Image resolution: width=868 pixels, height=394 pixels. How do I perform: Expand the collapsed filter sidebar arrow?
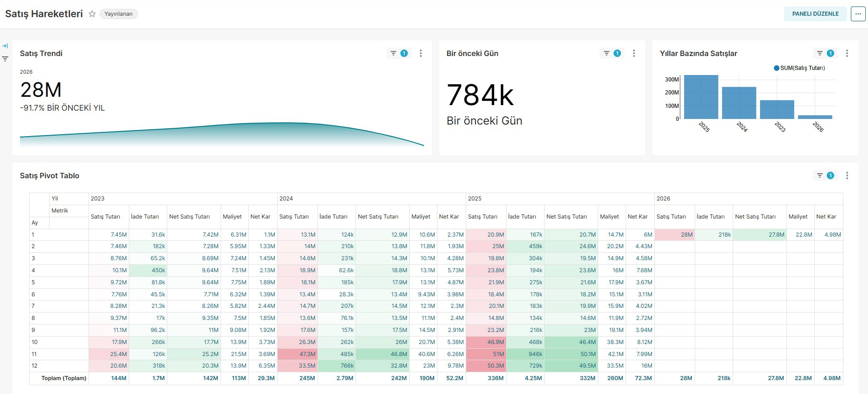point(5,46)
